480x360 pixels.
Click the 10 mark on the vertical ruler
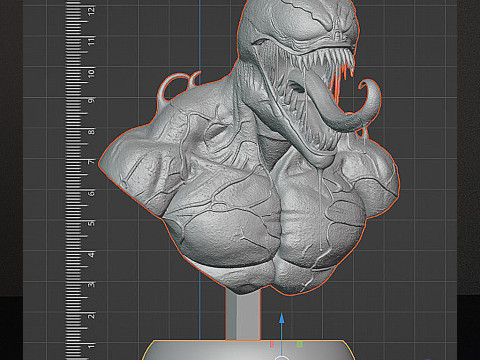pyautogui.click(x=91, y=72)
